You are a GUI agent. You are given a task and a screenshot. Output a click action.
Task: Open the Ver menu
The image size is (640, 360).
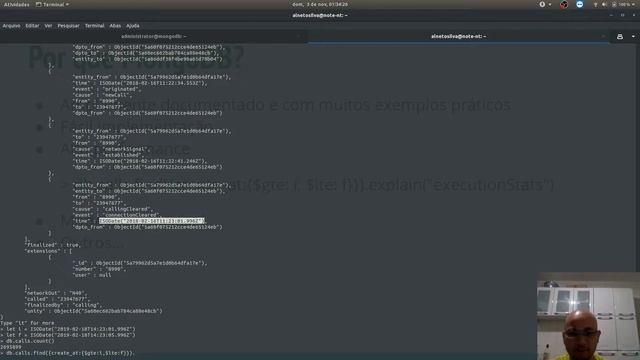click(48, 26)
